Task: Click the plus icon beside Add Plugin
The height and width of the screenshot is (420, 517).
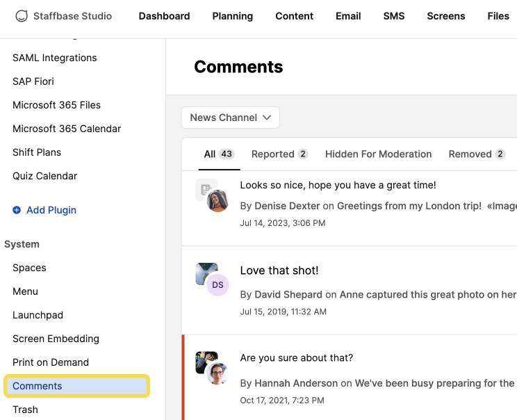Action: 17,210
